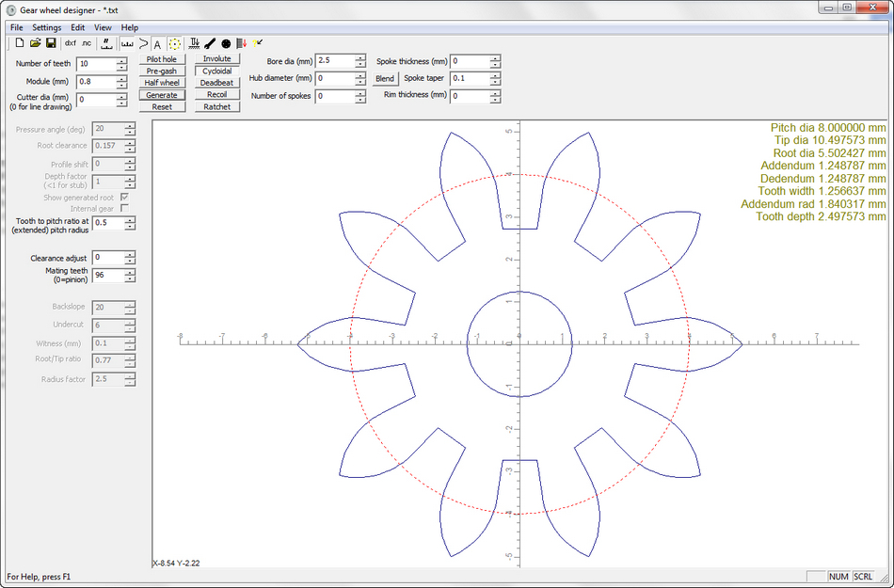This screenshot has width=894, height=588.
Task: Click the Blend button
Action: (x=385, y=79)
